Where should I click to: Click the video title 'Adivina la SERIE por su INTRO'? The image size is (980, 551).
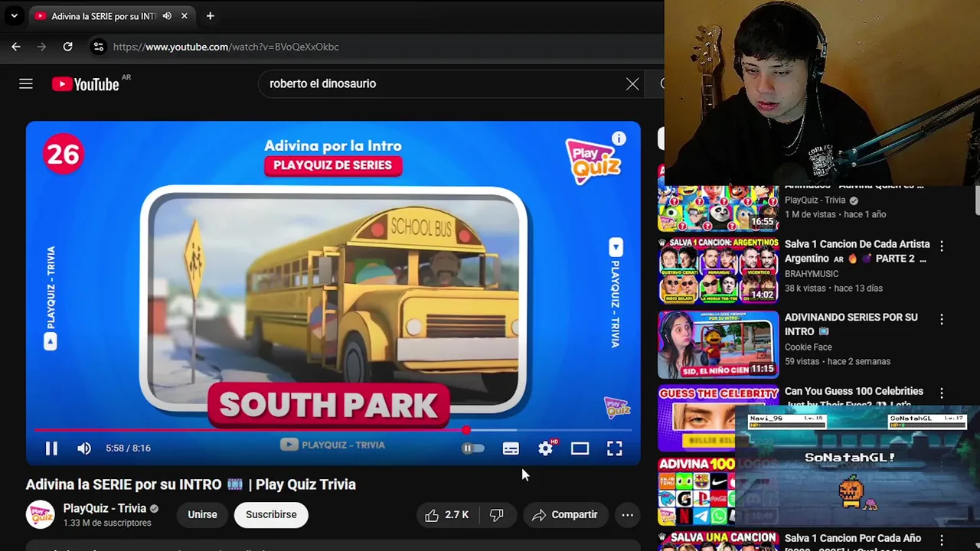coord(191,484)
